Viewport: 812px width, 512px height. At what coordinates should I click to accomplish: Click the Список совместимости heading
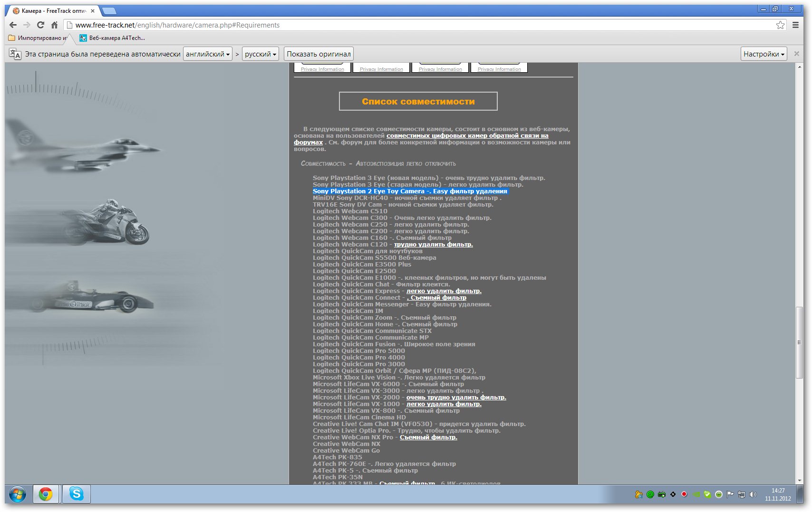coord(418,101)
